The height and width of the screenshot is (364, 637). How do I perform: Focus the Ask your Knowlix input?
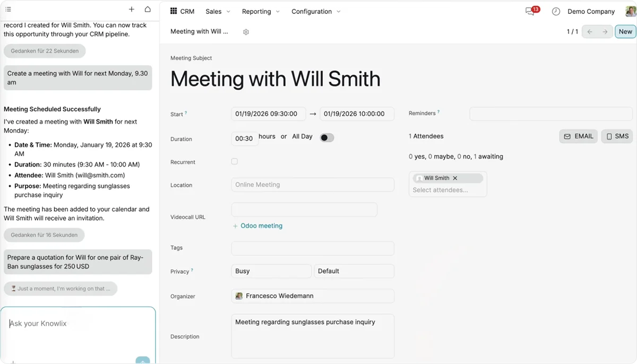[x=78, y=324]
